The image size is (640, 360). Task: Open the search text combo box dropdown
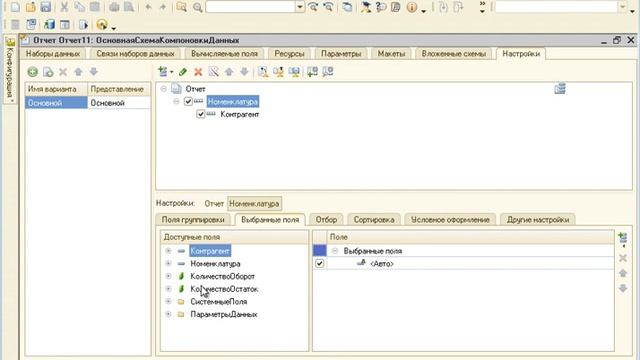pos(300,7)
